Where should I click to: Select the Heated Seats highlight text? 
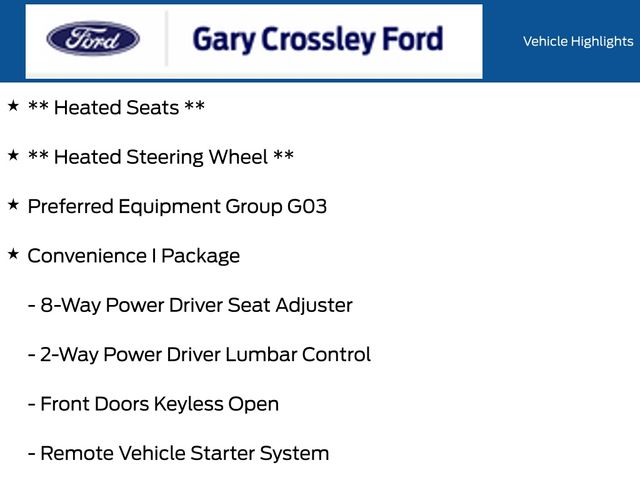pyautogui.click(x=116, y=107)
